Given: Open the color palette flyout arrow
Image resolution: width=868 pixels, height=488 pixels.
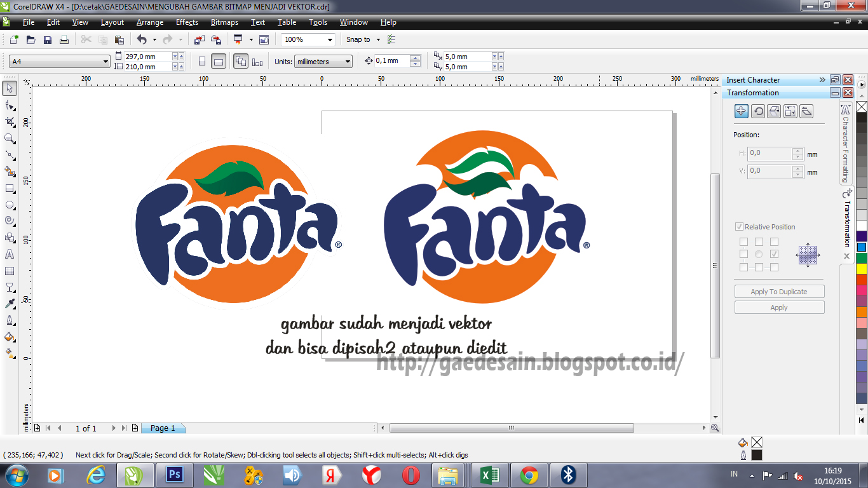Looking at the screenshot, I should (862, 83).
